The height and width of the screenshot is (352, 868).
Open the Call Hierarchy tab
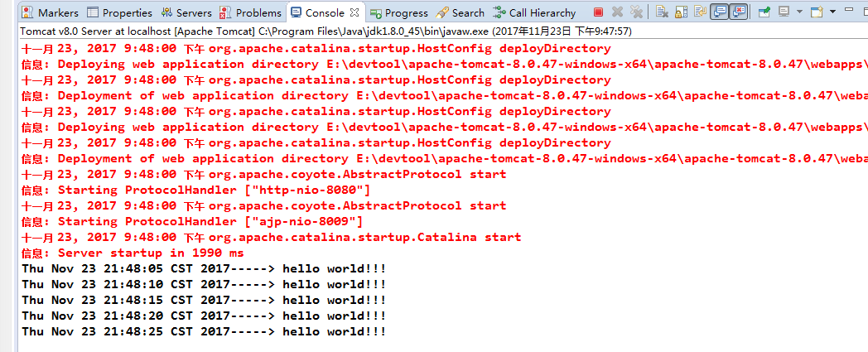[x=535, y=12]
